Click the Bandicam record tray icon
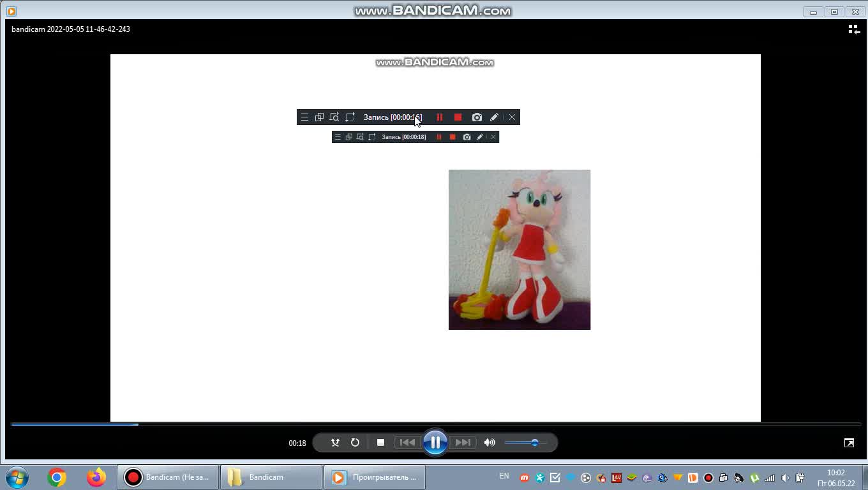 point(708,478)
